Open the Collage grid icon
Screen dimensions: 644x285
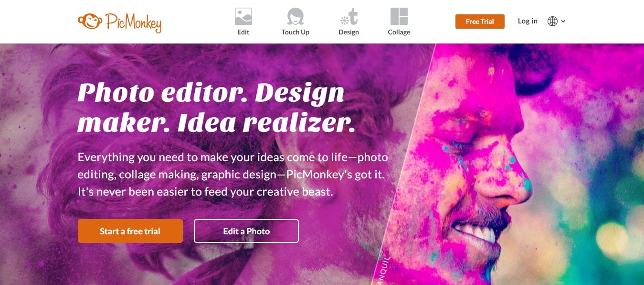pyautogui.click(x=399, y=16)
